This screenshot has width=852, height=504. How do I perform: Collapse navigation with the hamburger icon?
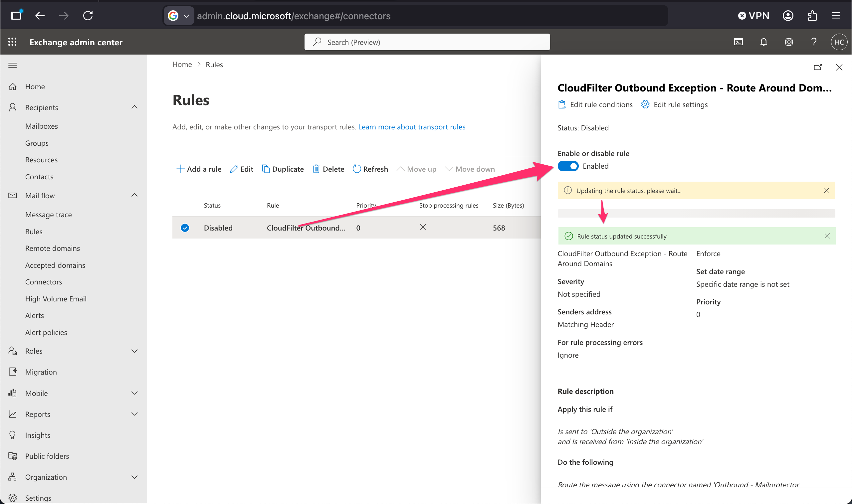click(x=13, y=65)
